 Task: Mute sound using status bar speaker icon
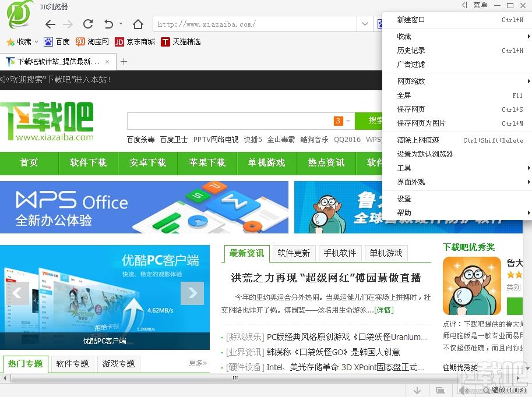tap(464, 389)
